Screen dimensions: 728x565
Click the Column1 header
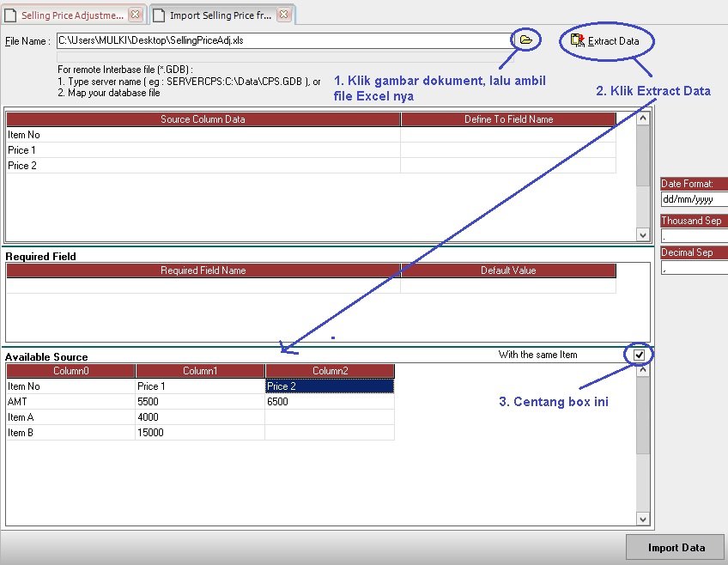[x=200, y=370]
